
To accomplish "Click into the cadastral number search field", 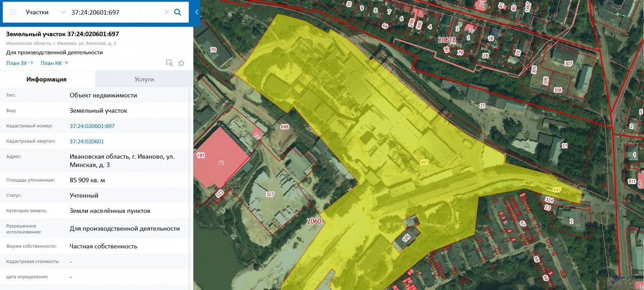I will (116, 12).
